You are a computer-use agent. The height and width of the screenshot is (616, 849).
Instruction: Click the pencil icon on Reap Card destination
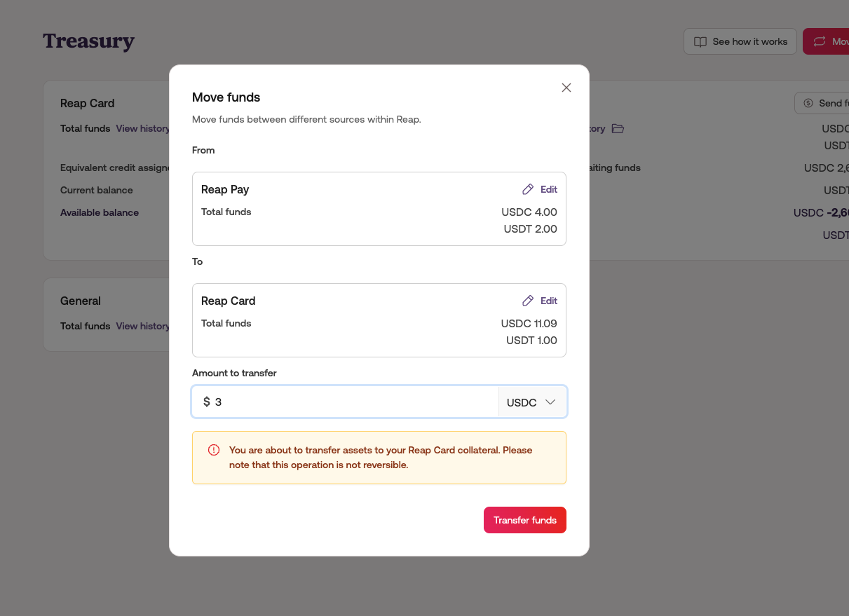(528, 301)
